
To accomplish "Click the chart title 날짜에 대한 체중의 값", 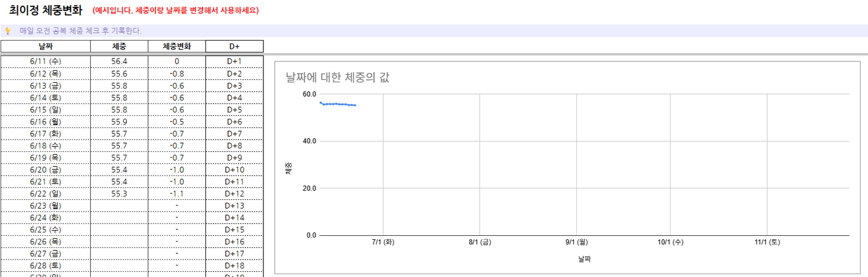I will pyautogui.click(x=337, y=78).
